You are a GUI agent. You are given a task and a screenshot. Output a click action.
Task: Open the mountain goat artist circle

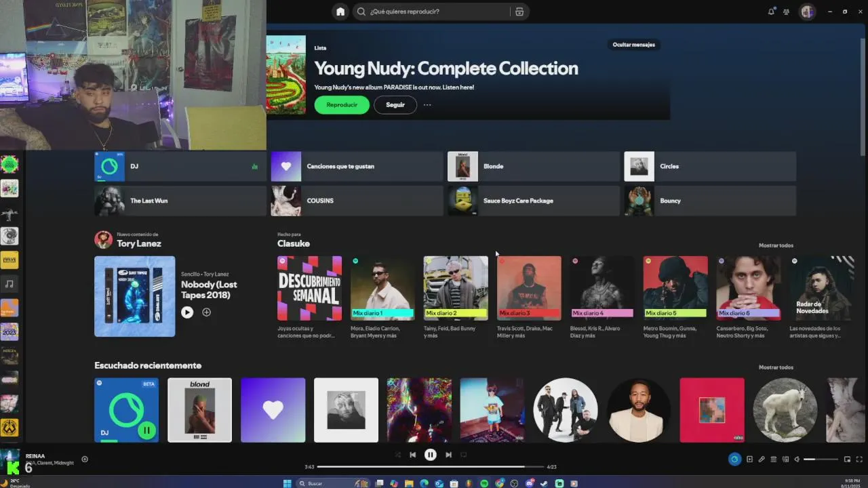785,410
